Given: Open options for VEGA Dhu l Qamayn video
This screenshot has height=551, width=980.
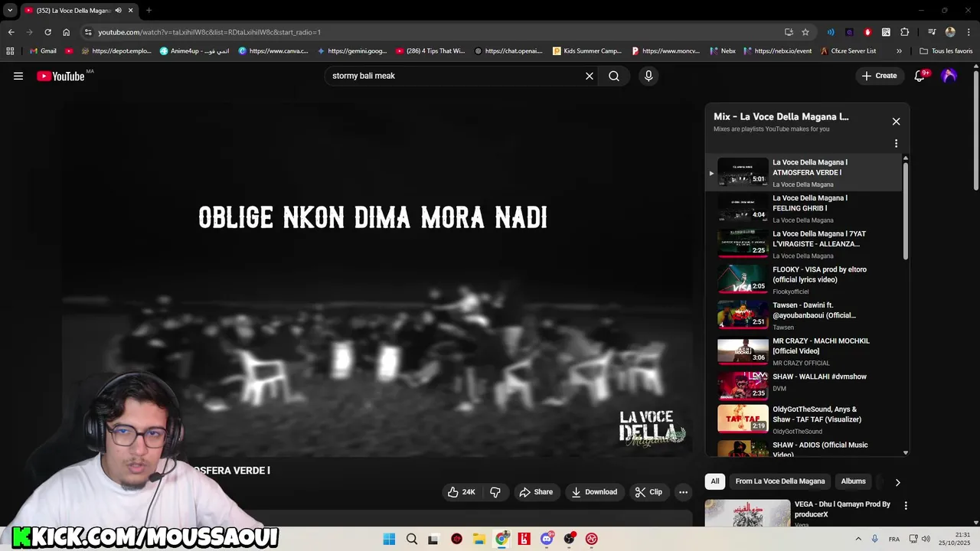Looking at the screenshot, I should coord(906,506).
